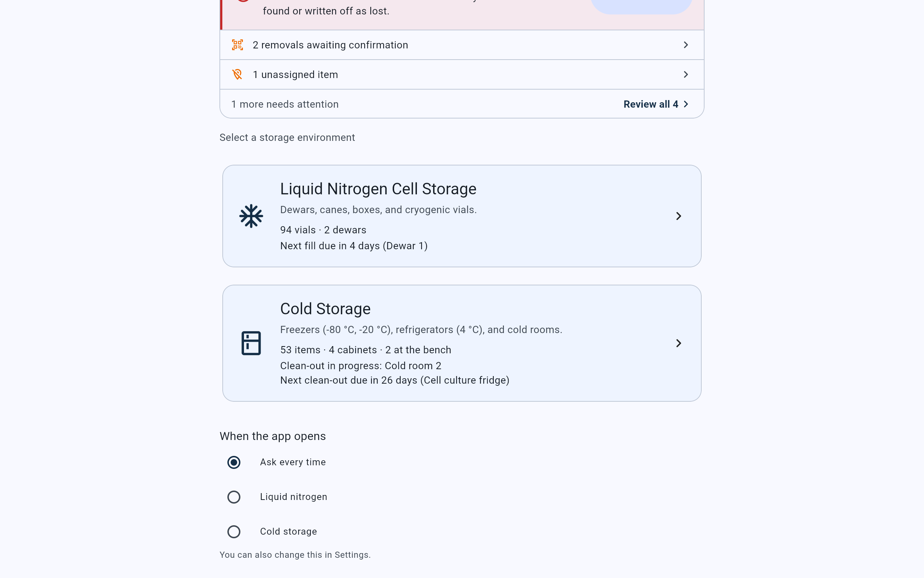Click the When the app opens heading
The height and width of the screenshot is (578, 924).
273,436
